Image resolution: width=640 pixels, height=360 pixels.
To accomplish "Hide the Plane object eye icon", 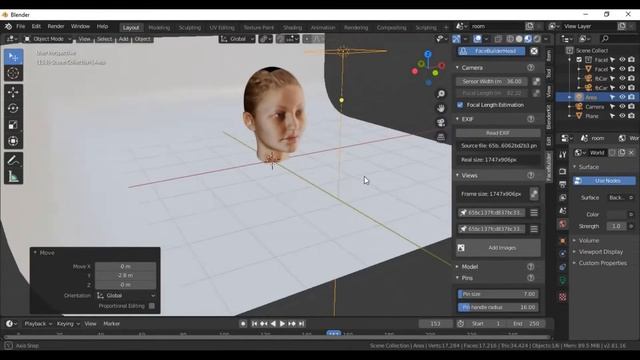I will click(622, 116).
